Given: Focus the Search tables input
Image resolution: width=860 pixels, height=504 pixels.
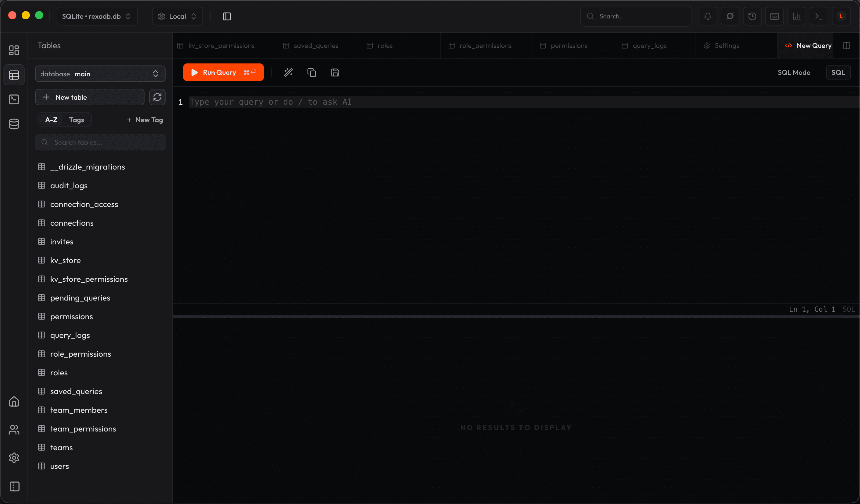Looking at the screenshot, I should click(x=100, y=143).
